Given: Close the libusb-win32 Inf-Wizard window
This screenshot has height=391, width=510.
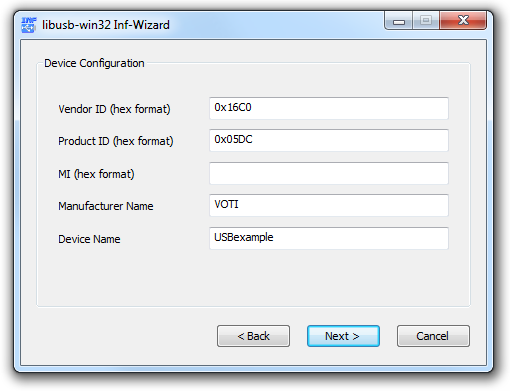Looking at the screenshot, I should tap(463, 21).
